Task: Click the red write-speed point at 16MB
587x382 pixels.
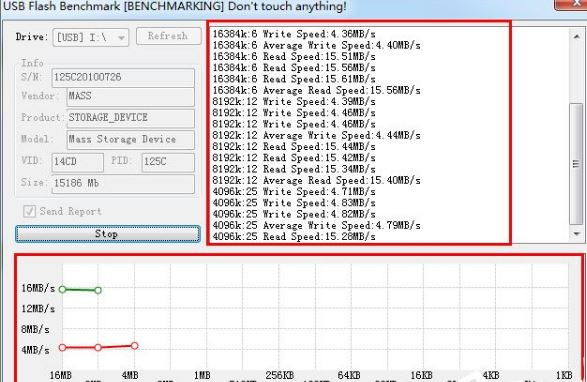Action: 63,348
